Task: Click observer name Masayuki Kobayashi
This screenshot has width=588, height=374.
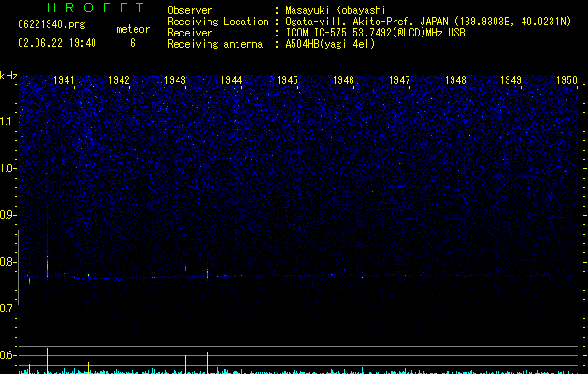Action: click(x=336, y=10)
